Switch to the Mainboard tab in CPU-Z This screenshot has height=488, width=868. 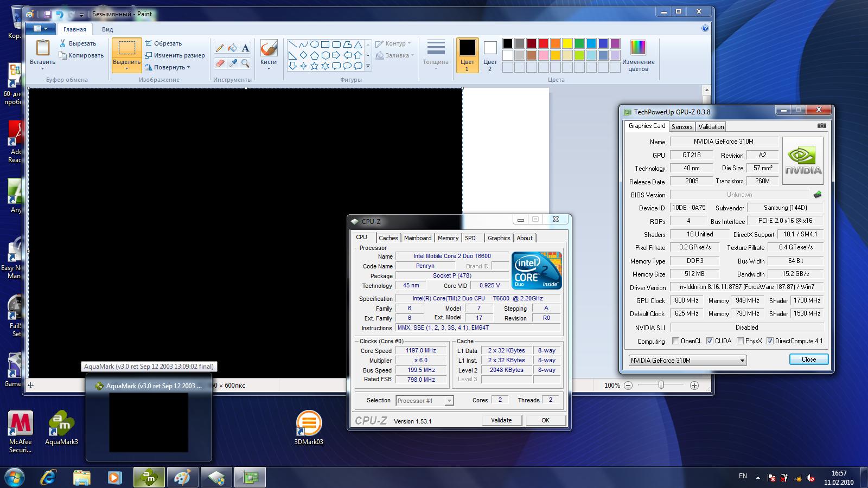click(x=418, y=238)
